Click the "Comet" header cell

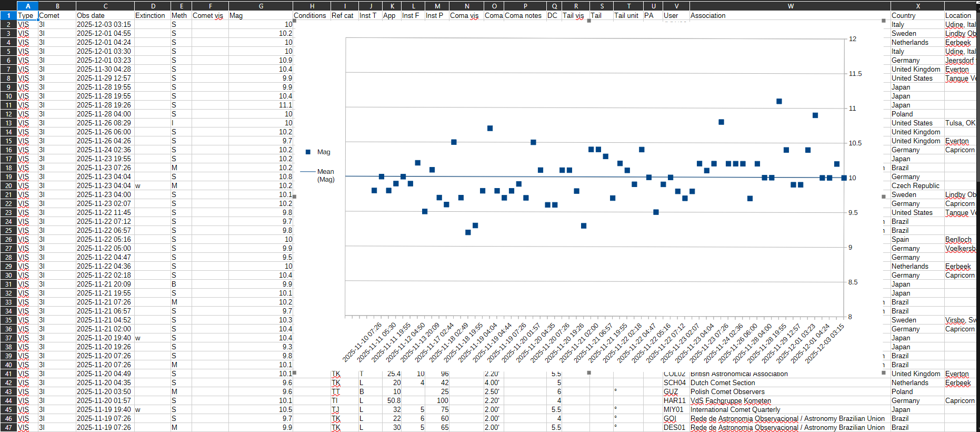pos(57,15)
